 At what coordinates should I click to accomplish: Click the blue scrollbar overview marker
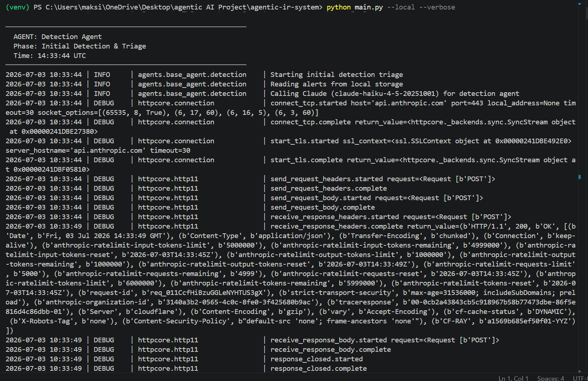tap(580, 177)
